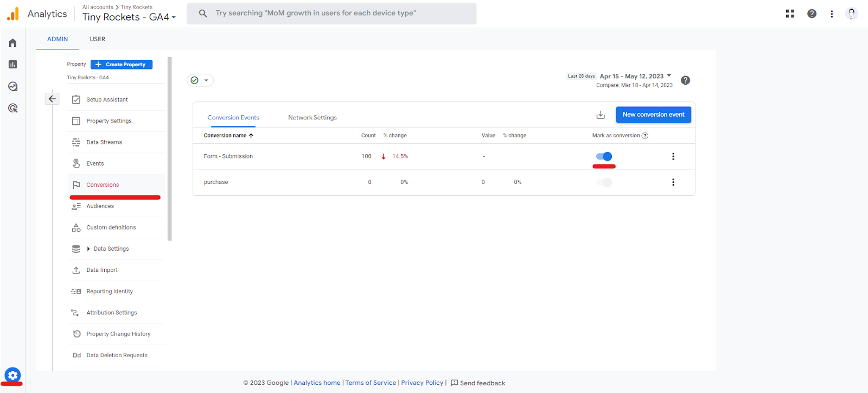Screen dimensions: 868x393
Task: Click the Conversions flag icon
Action: click(x=76, y=185)
